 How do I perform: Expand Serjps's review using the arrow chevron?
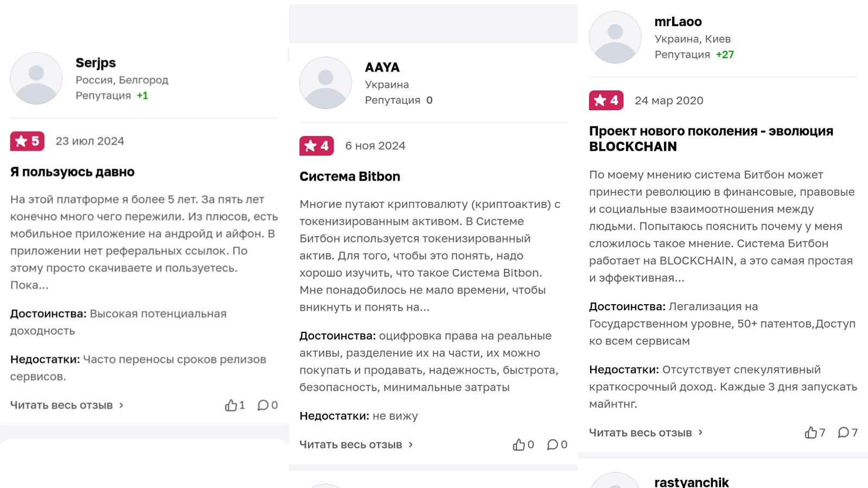tap(120, 405)
